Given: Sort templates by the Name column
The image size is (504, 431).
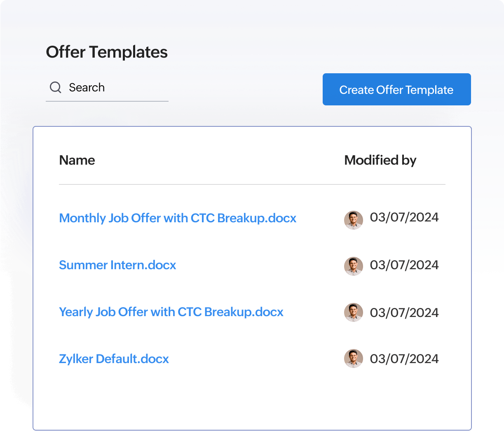Looking at the screenshot, I should coord(77,160).
